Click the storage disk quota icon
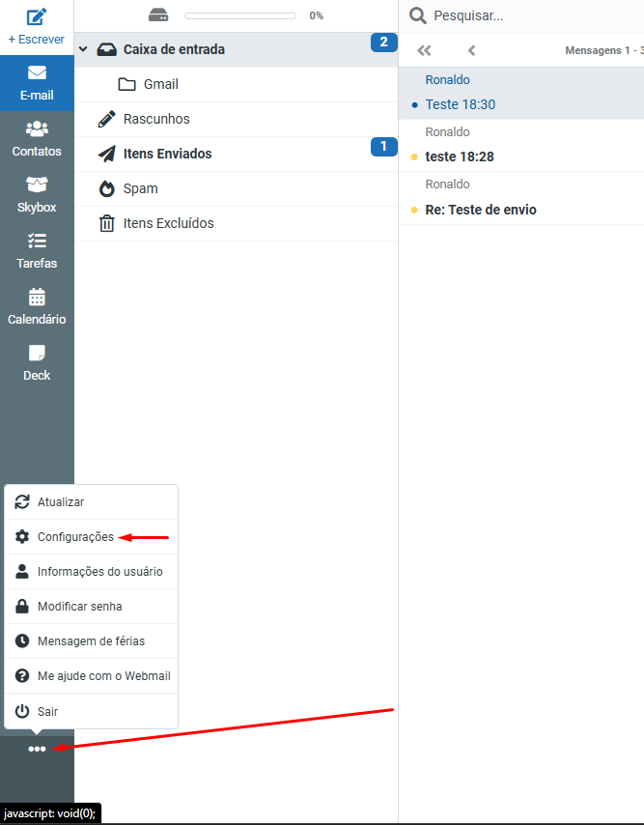 (158, 15)
